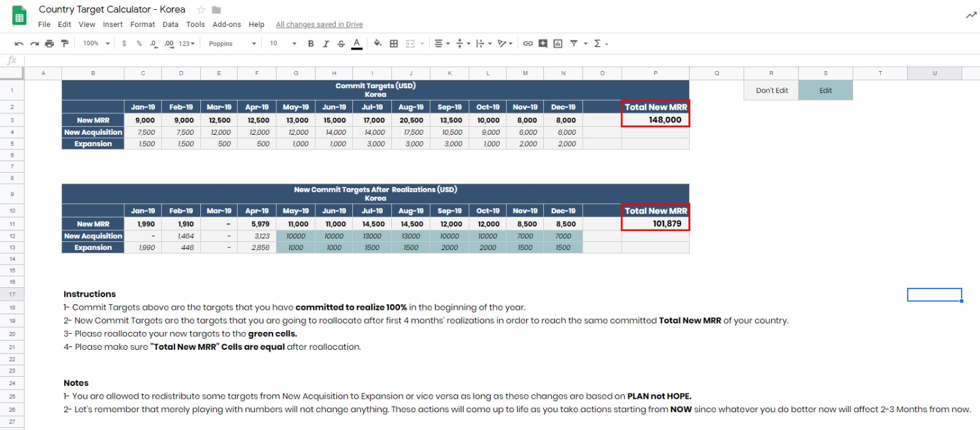Click 'All changes saved in Drive' link
980x430 pixels.
coord(319,25)
